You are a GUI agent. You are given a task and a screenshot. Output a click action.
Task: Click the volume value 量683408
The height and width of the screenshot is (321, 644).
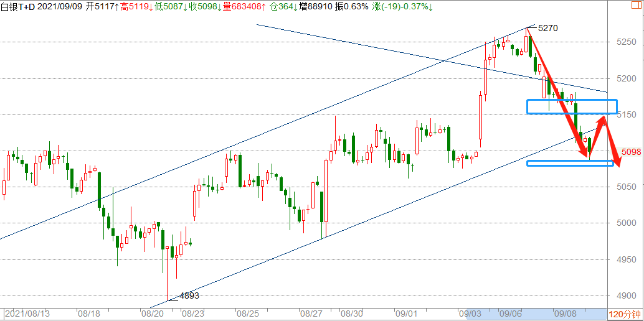point(243,7)
